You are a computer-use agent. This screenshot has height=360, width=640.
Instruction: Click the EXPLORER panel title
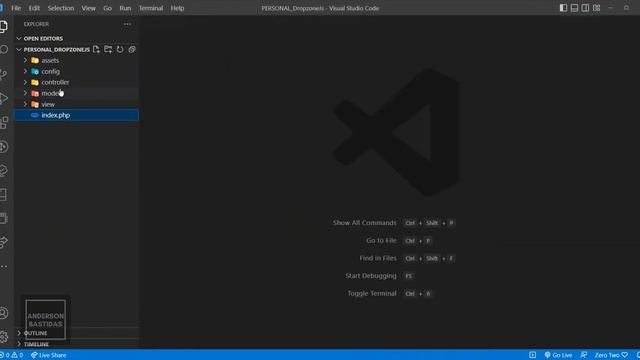point(36,24)
